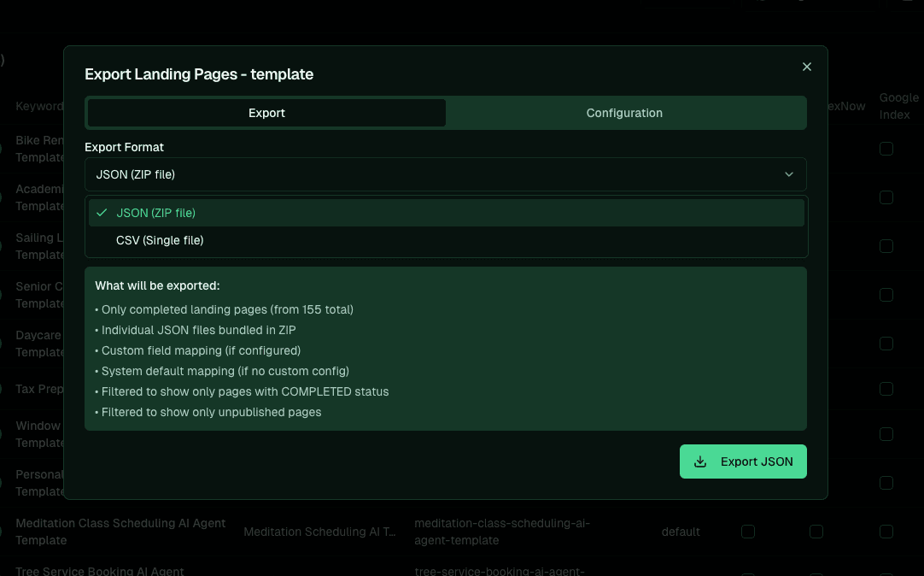924x576 pixels.
Task: Click the Google Index column header
Action: [898, 106]
